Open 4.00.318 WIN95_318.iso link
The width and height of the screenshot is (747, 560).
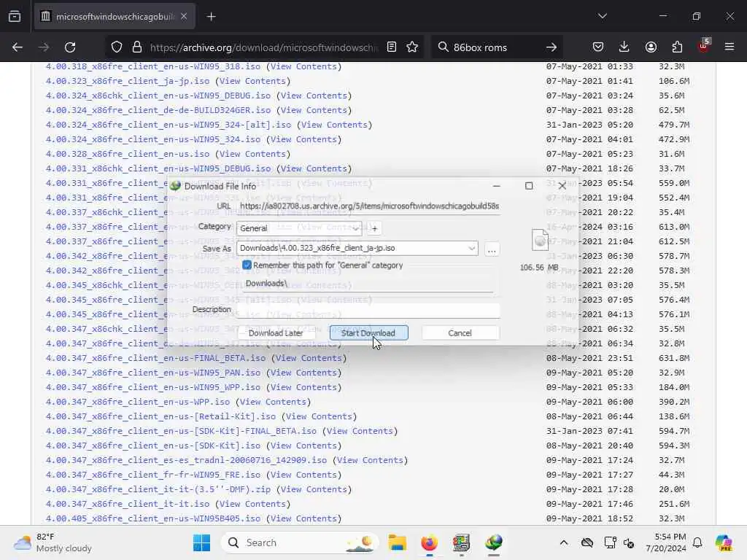[x=153, y=66]
